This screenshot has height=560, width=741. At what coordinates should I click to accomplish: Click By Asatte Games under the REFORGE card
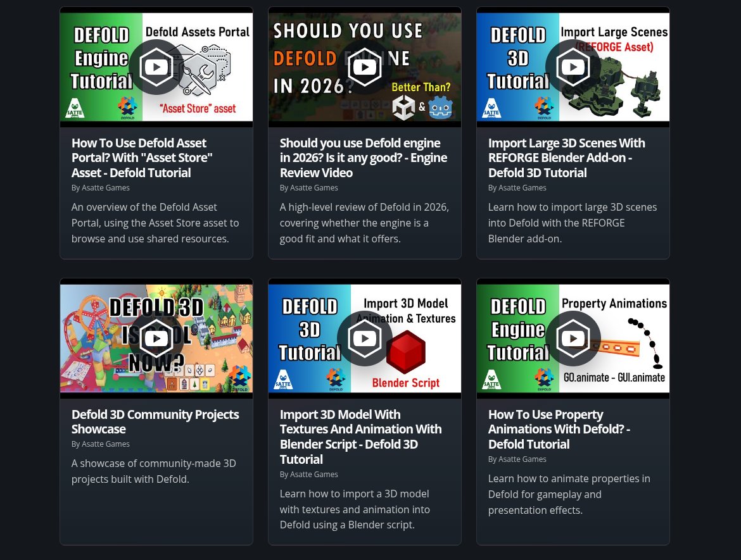point(517,188)
